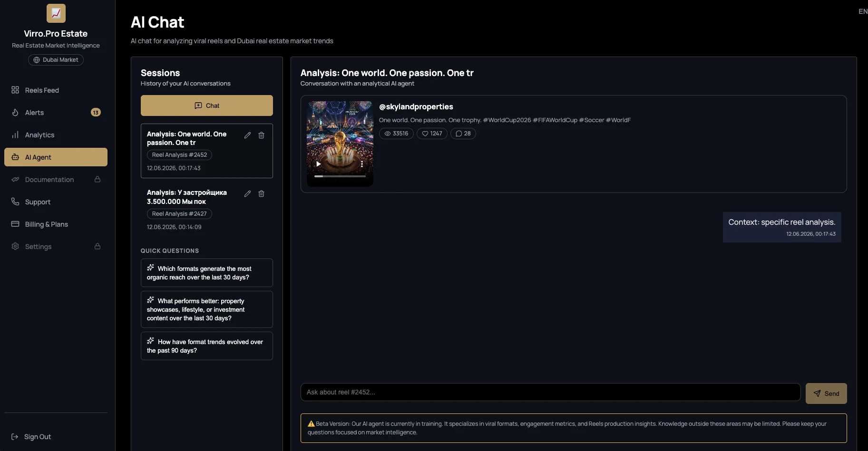Click the Send button
The height and width of the screenshot is (451, 868).
pyautogui.click(x=826, y=393)
